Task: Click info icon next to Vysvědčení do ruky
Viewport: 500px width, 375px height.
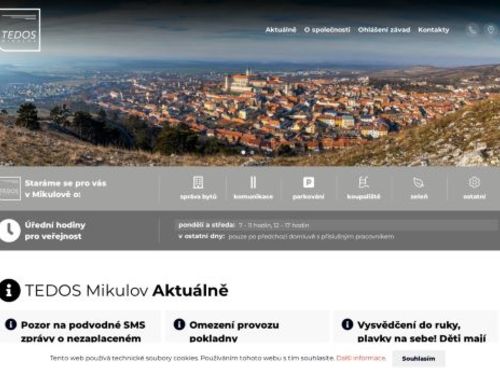Action: (347, 324)
